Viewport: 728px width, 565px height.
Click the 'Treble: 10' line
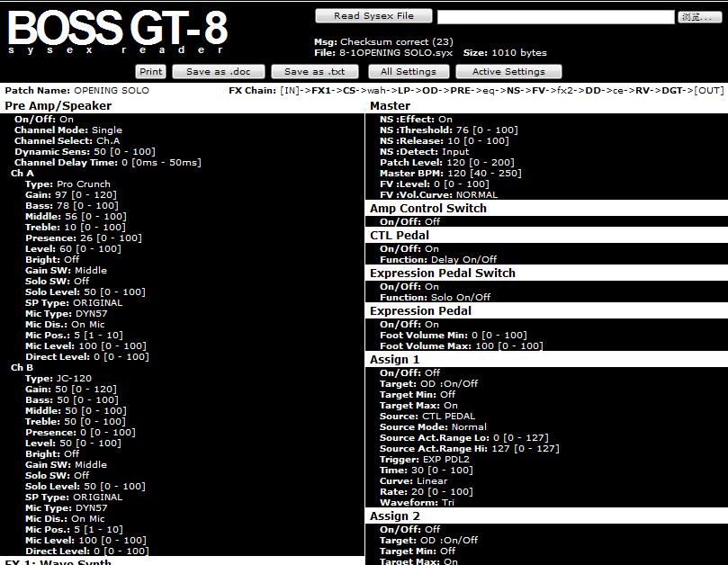coord(76,227)
